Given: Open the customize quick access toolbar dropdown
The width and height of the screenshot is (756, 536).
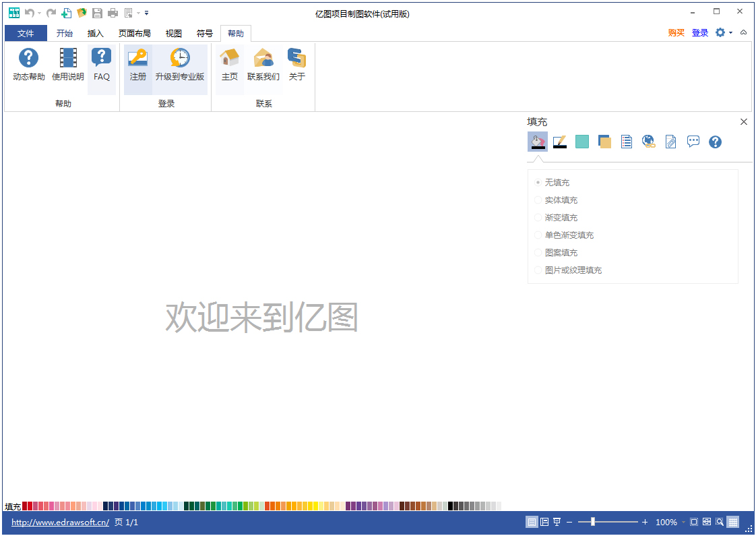Looking at the screenshot, I should [147, 13].
